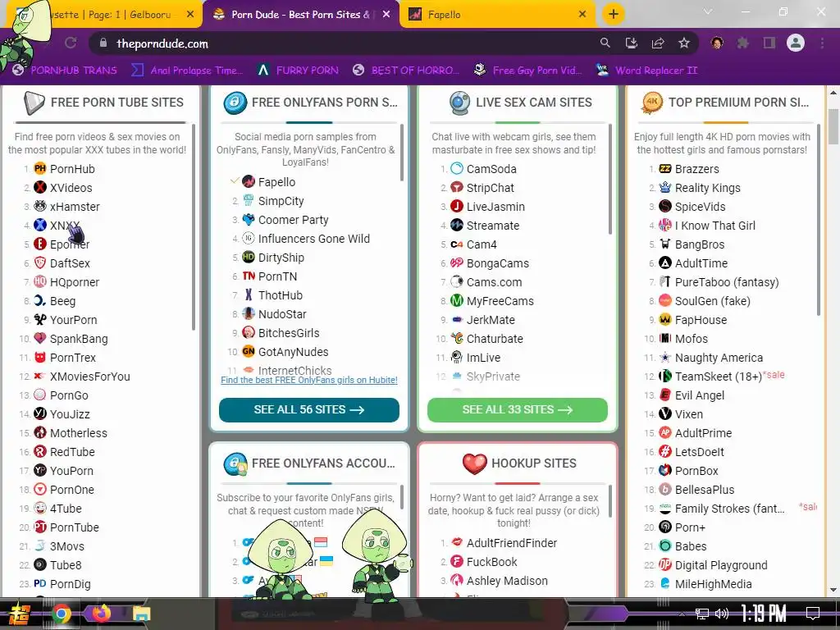Click the Live Sex Cam card scrollbar
Viewport: 840px width, 630px height.
pyautogui.click(x=610, y=179)
